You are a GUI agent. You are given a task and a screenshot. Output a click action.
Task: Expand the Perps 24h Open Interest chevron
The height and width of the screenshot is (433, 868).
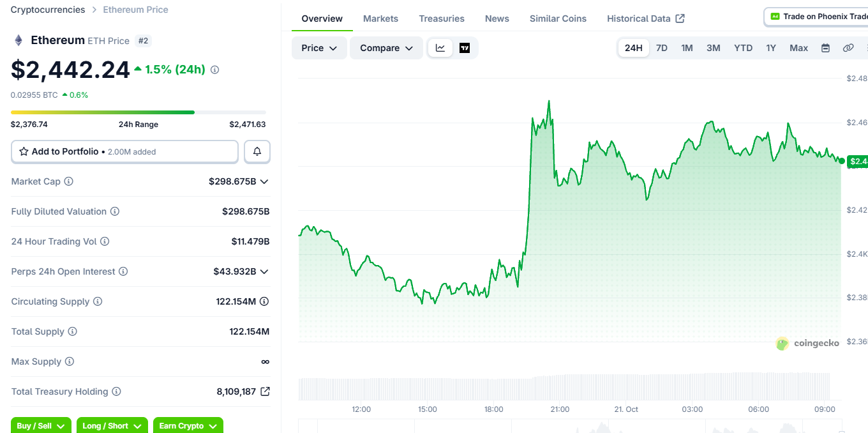click(x=264, y=271)
